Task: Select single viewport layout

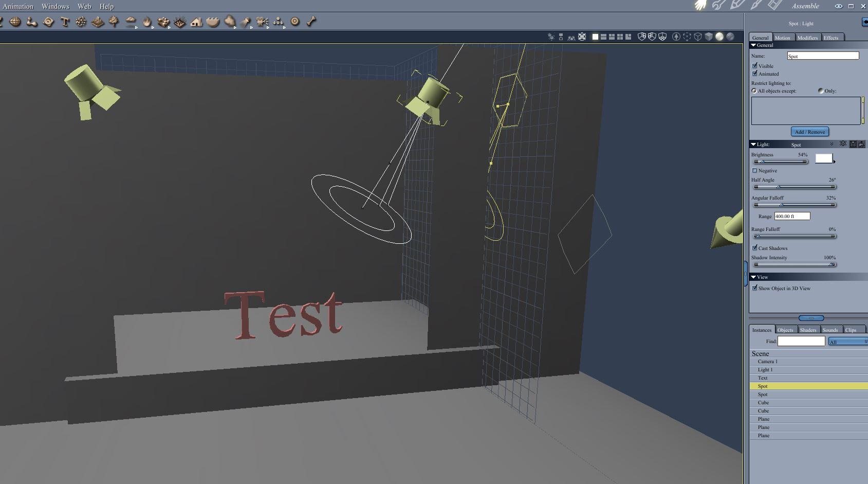Action: 595,37
